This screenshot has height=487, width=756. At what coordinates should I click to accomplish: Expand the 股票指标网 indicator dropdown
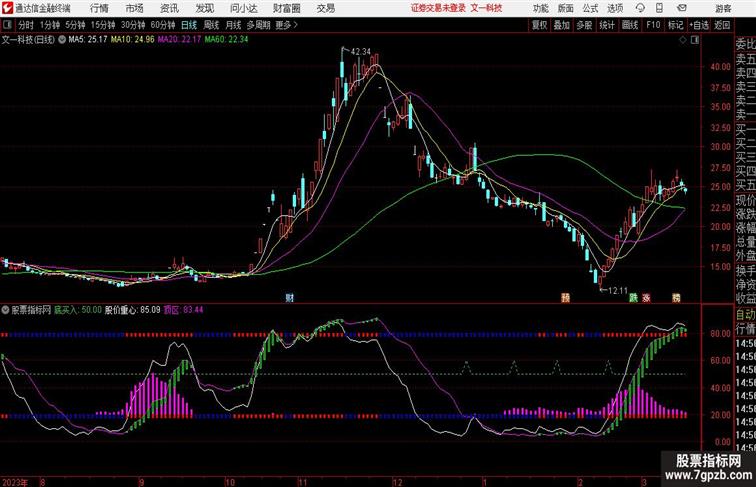coord(5,310)
